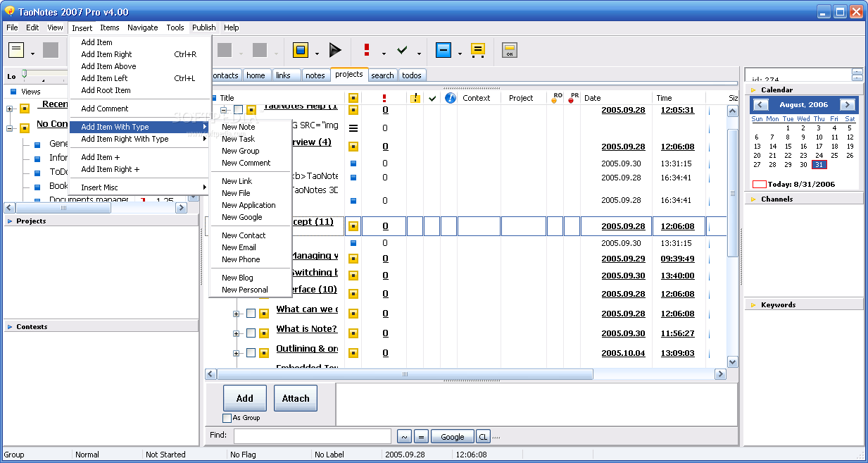Click the Attach button

click(296, 398)
